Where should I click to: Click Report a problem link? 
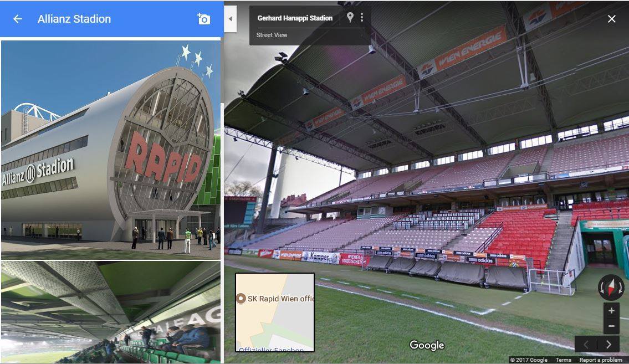pyautogui.click(x=601, y=360)
